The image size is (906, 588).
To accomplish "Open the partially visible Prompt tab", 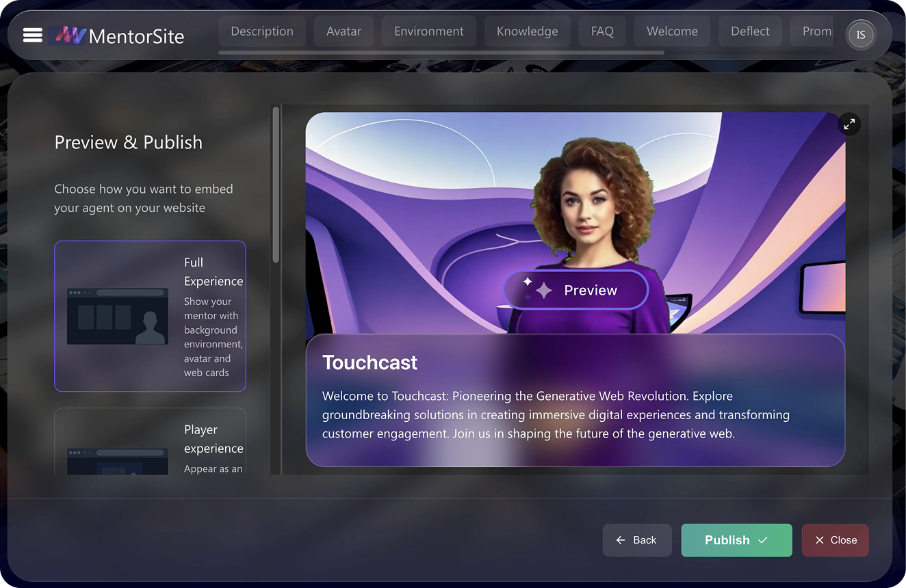I will click(813, 31).
